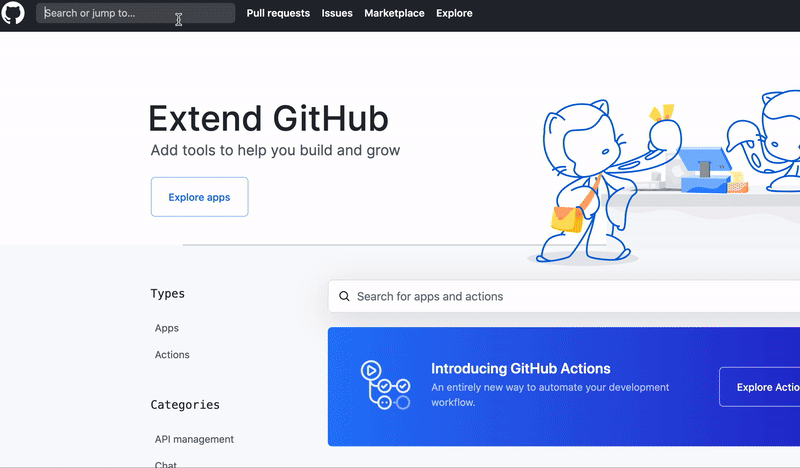Click the 'Extend GitHub' heading
Image resolution: width=800 pixels, height=468 pixels.
pyautogui.click(x=268, y=118)
